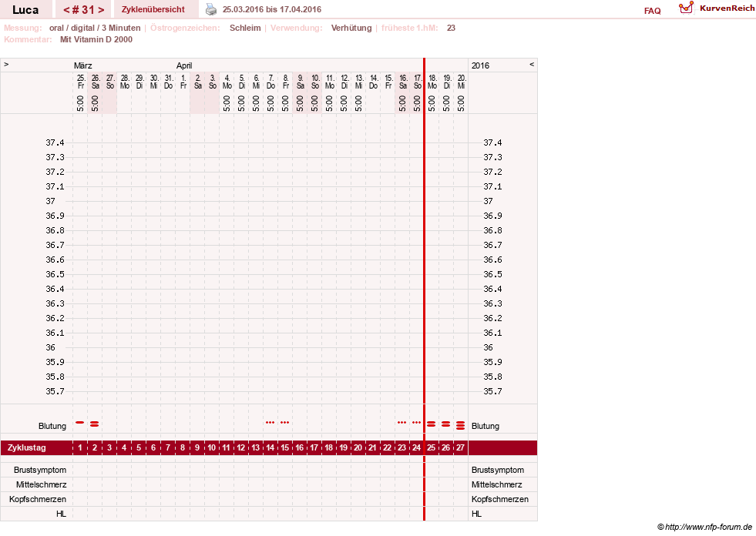Select the Luca user name tab
Screen dimensions: 756x536
pos(25,10)
